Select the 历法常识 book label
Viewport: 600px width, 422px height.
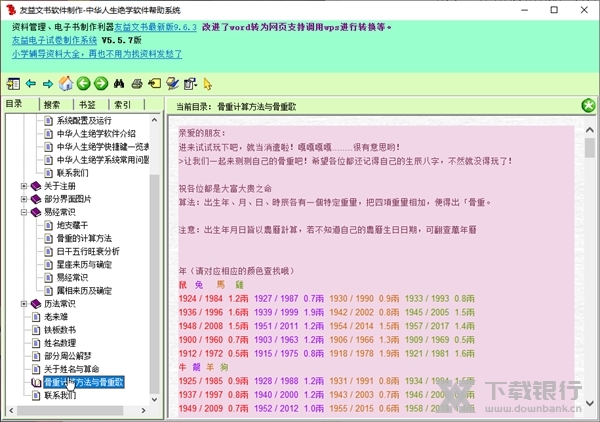click(60, 304)
